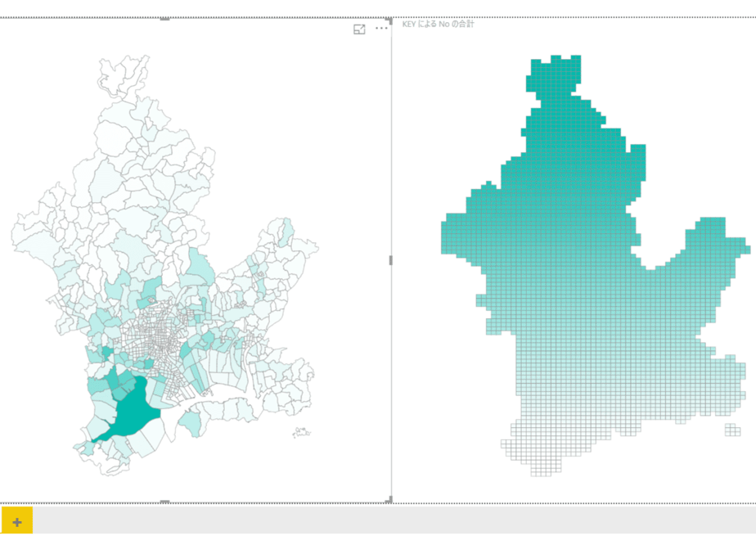Select the 'KEY による No の合計' visual title

tap(438, 24)
